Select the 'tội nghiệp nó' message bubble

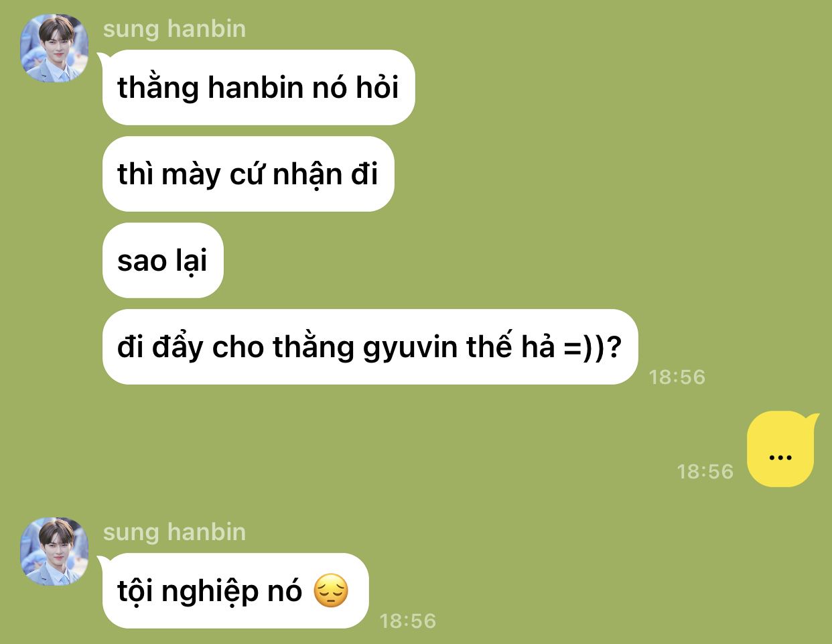(235, 591)
